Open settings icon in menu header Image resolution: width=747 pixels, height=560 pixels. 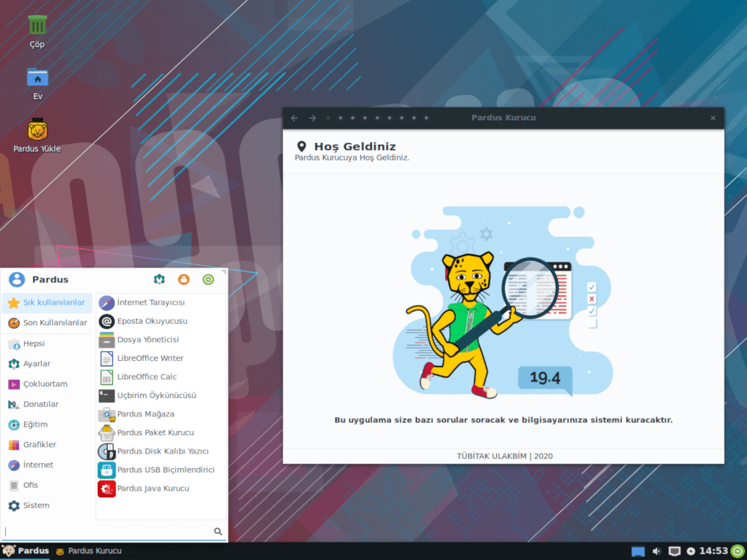click(159, 279)
